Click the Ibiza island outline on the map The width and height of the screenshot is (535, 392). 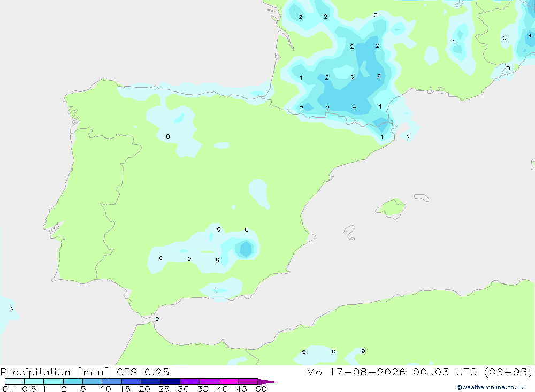[349, 230]
